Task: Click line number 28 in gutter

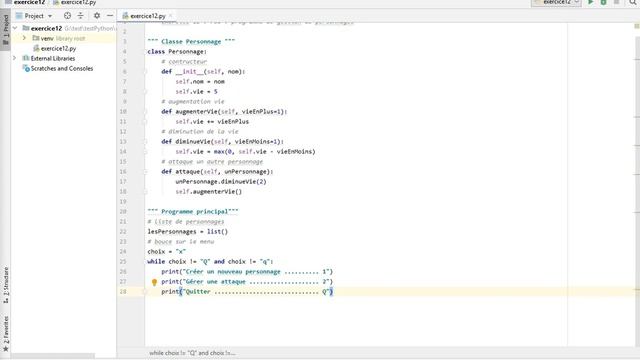Action: [x=123, y=291]
